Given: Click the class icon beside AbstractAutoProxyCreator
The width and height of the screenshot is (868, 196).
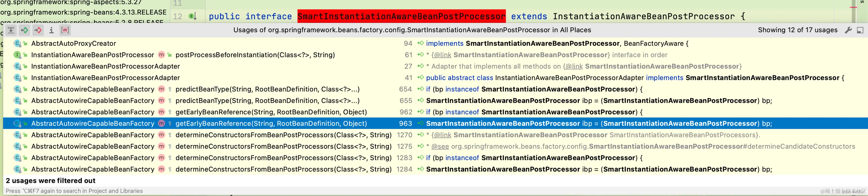Looking at the screenshot, I should (17, 43).
